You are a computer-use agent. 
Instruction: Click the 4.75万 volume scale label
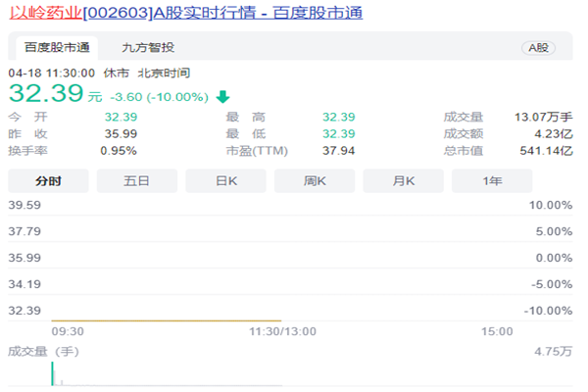point(554,352)
